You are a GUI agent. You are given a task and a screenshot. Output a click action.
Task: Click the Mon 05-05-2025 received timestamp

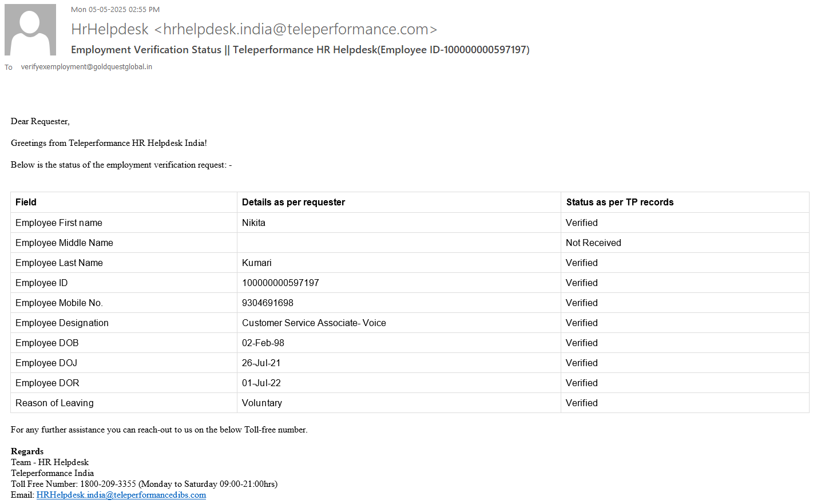pos(115,10)
